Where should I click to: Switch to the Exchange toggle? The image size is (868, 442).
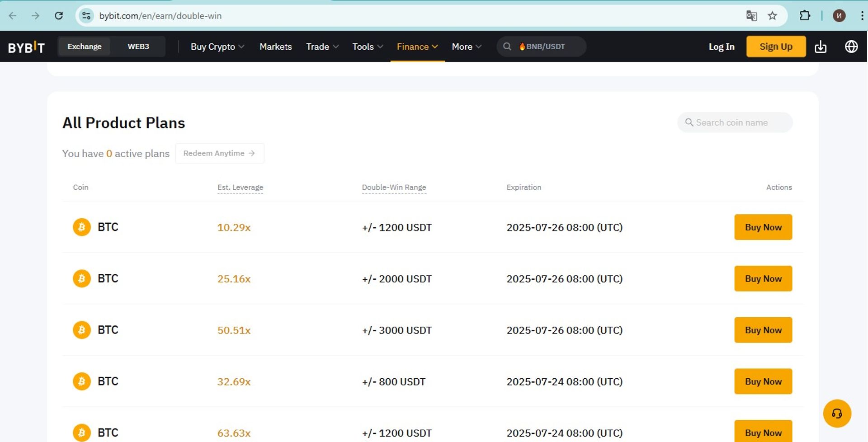coord(85,47)
